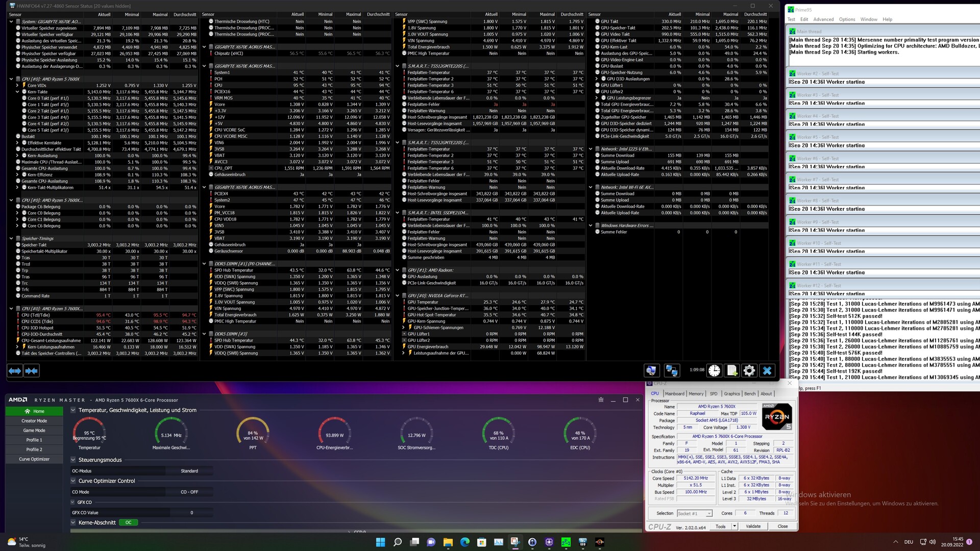Select Worker #2 - Self-Test window in Prime95
The width and height of the screenshot is (980, 551).
coord(883,73)
